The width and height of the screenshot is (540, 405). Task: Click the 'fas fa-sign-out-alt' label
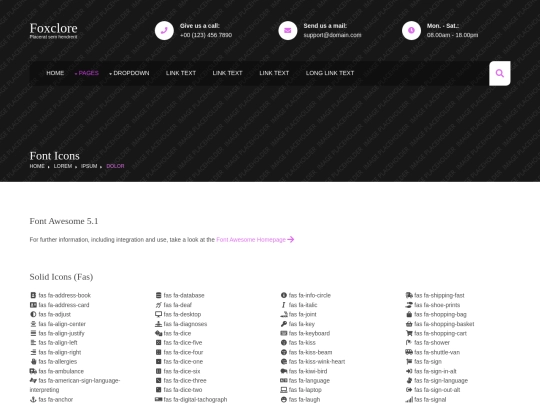(x=437, y=390)
